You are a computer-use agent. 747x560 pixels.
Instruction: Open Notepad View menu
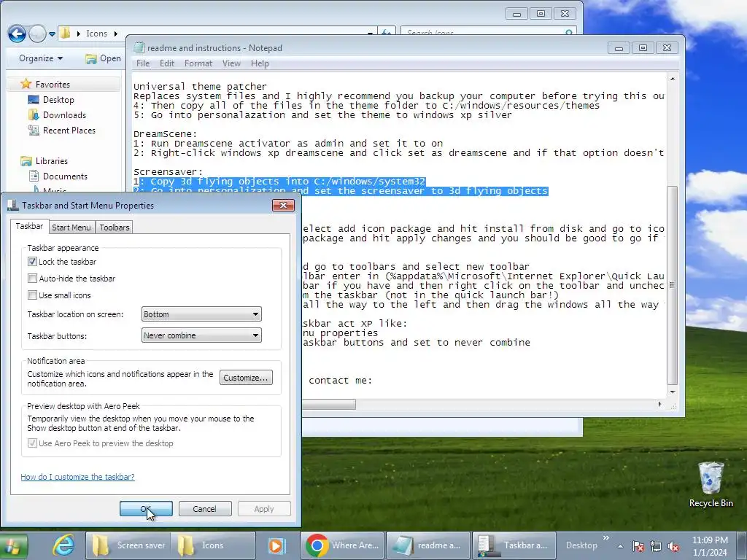tap(231, 63)
